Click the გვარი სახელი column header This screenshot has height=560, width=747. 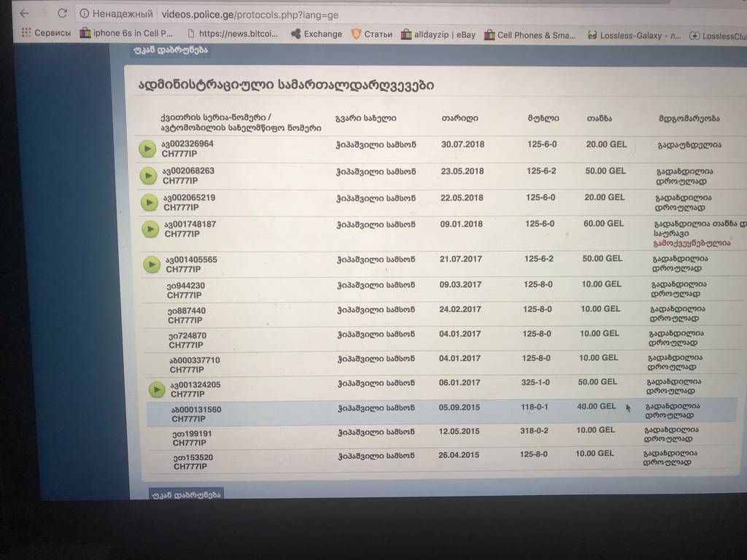[x=366, y=118]
